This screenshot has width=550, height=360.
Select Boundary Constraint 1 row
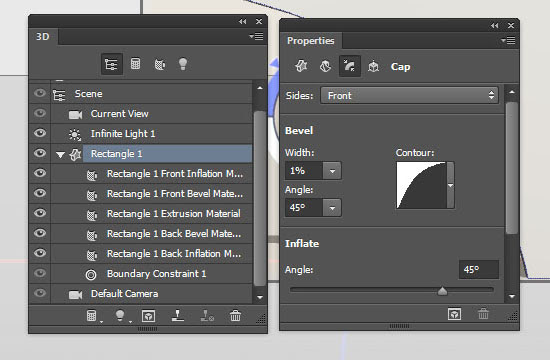[152, 274]
